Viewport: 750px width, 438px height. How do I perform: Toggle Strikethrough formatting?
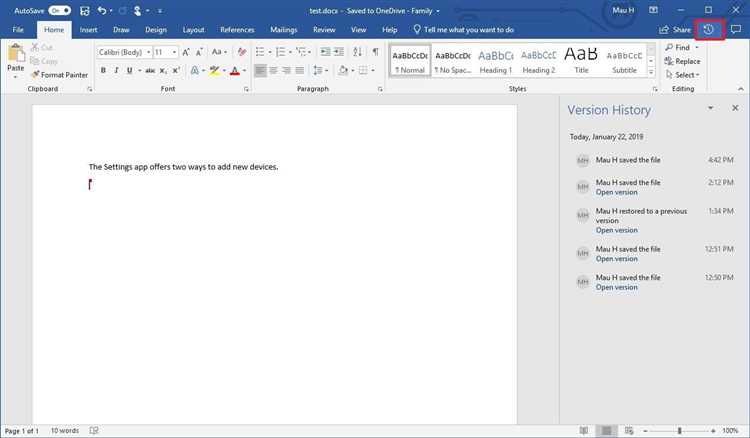(x=150, y=70)
